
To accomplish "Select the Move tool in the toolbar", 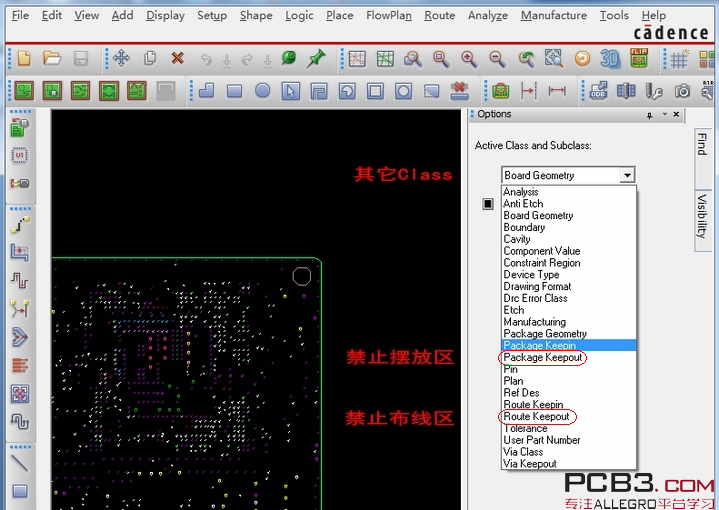I will tap(122, 59).
